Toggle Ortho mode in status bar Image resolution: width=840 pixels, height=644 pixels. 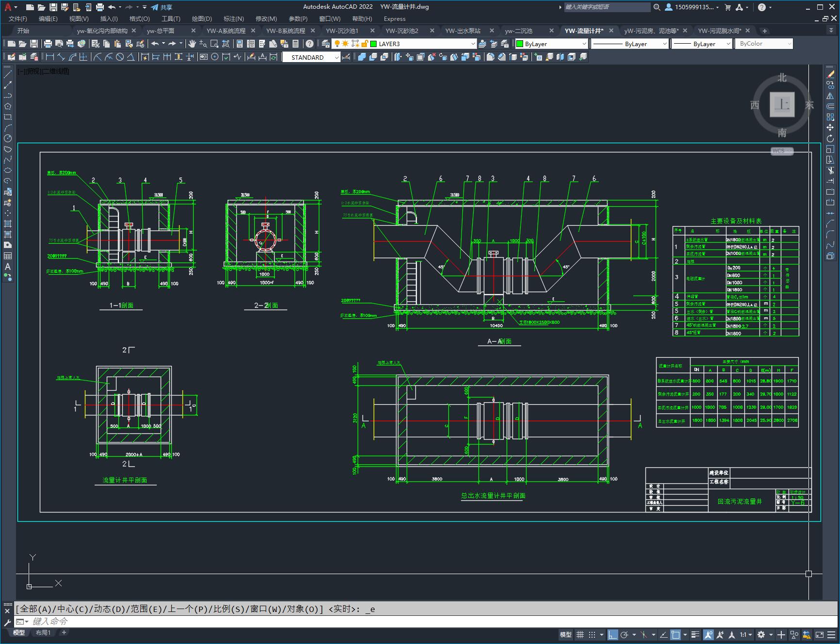[613, 634]
